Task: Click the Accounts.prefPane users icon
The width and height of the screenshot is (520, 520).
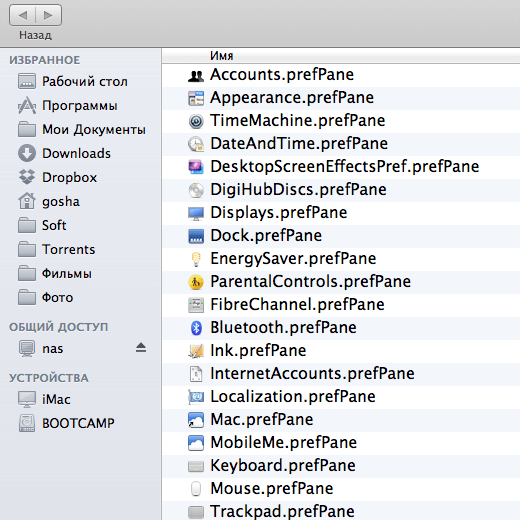Action: [196, 76]
